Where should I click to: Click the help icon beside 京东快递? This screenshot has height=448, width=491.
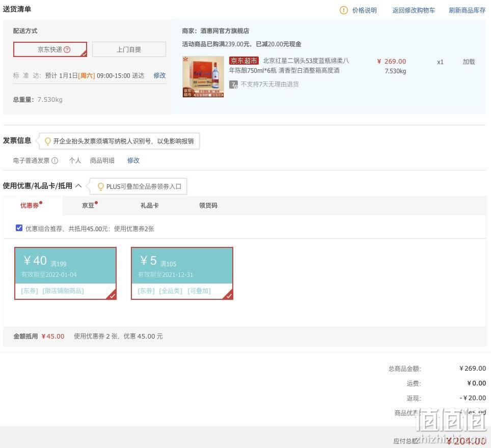pyautogui.click(x=67, y=49)
